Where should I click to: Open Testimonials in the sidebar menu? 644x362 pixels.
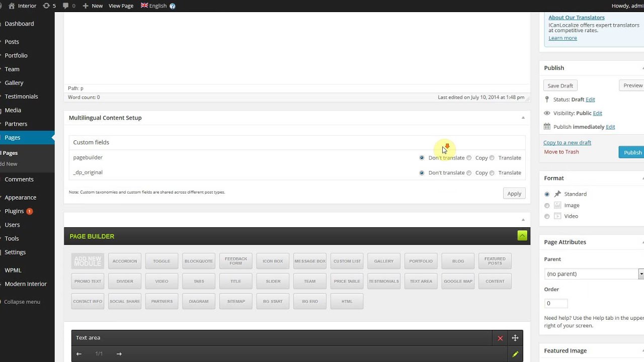coord(21,97)
